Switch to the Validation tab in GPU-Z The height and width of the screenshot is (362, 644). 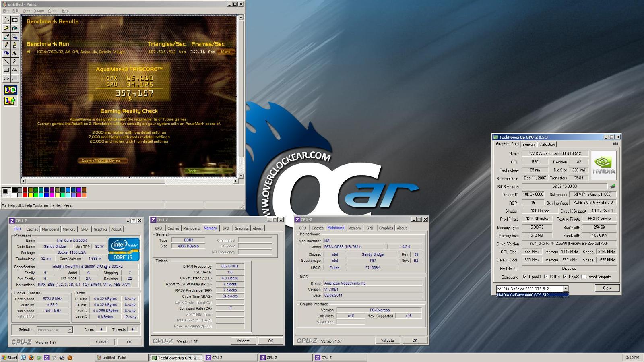click(547, 144)
